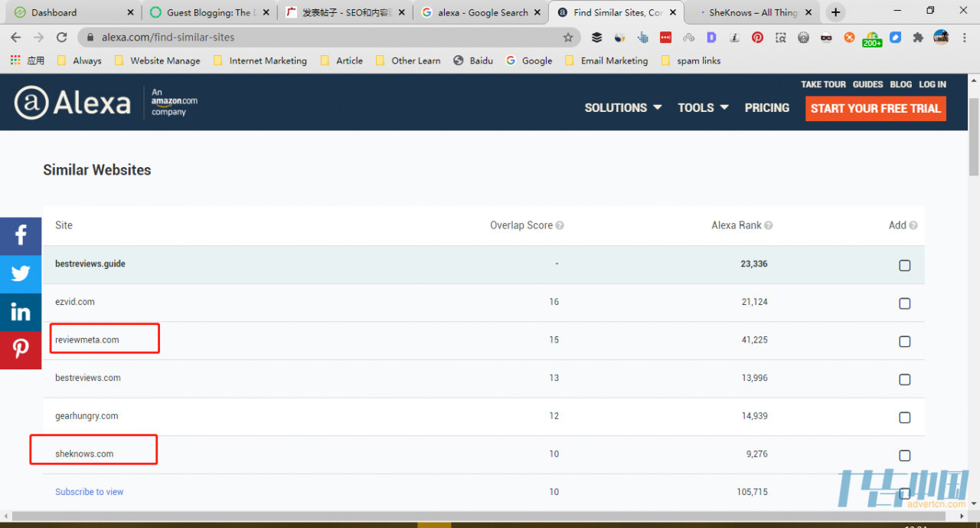Open the Always bookmark folder

click(x=80, y=61)
